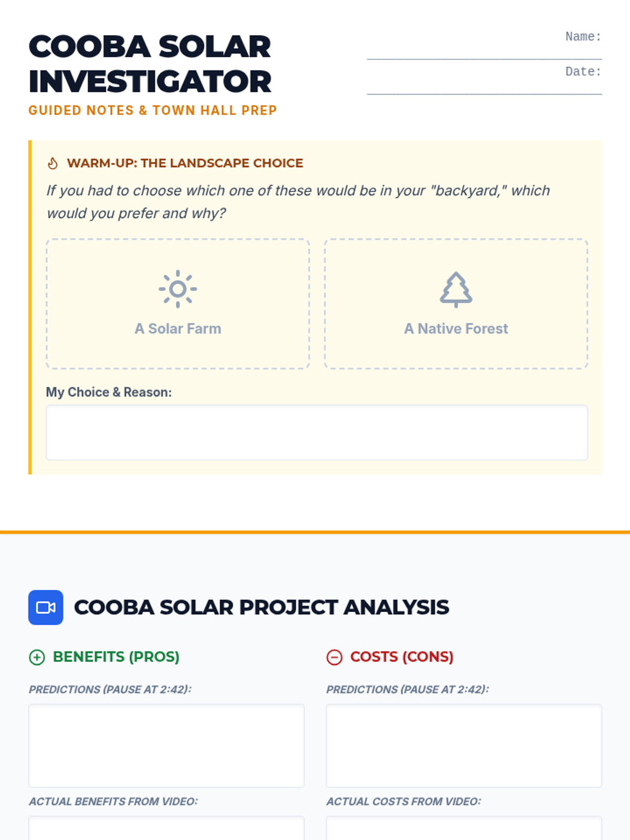The image size is (630, 840).
Task: Click the sun icon for Solar Farm
Action: coord(178,289)
